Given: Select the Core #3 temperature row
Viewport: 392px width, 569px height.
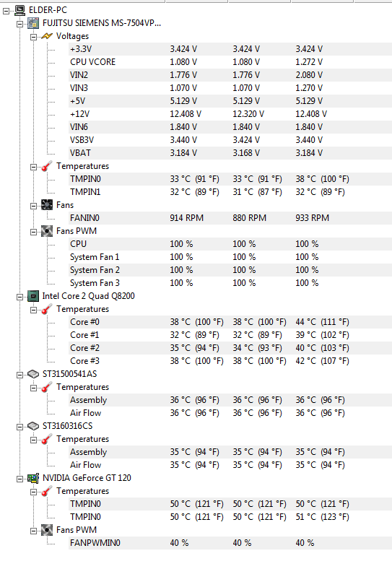Looking at the screenshot, I should (230, 361).
